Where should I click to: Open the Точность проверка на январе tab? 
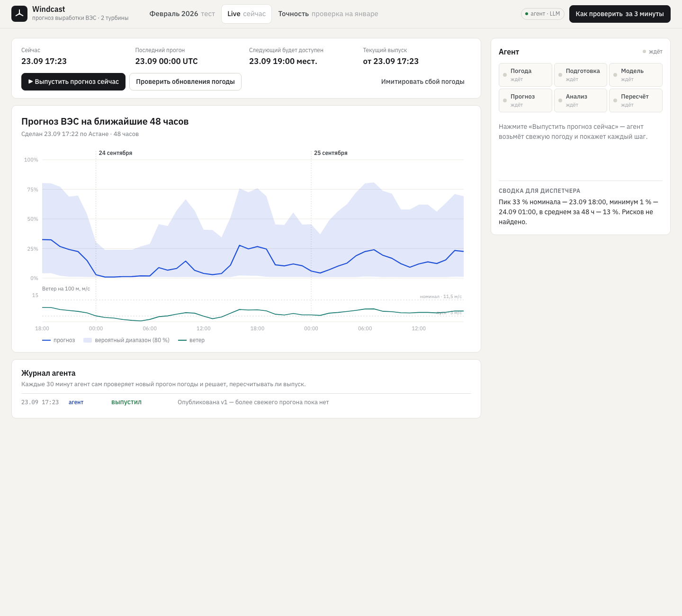(x=328, y=14)
